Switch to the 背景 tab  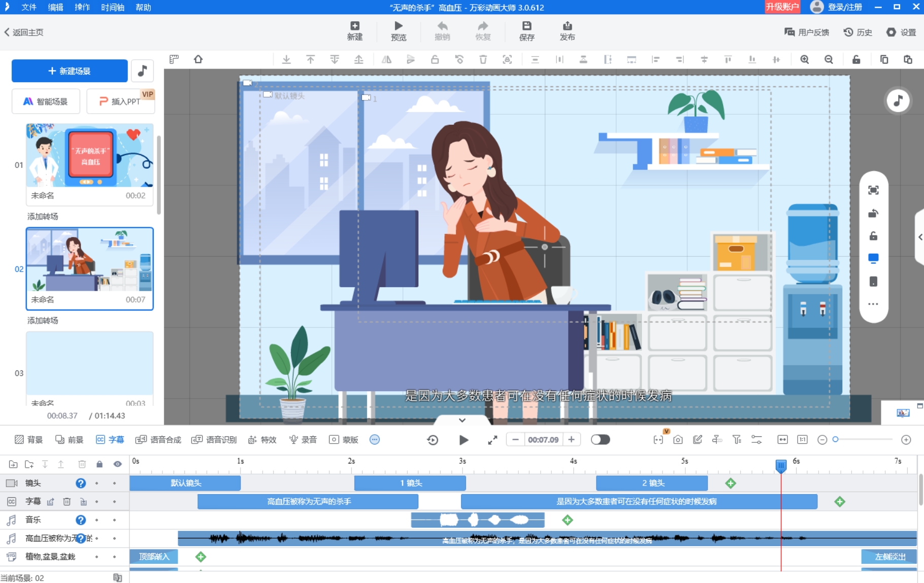tap(29, 440)
